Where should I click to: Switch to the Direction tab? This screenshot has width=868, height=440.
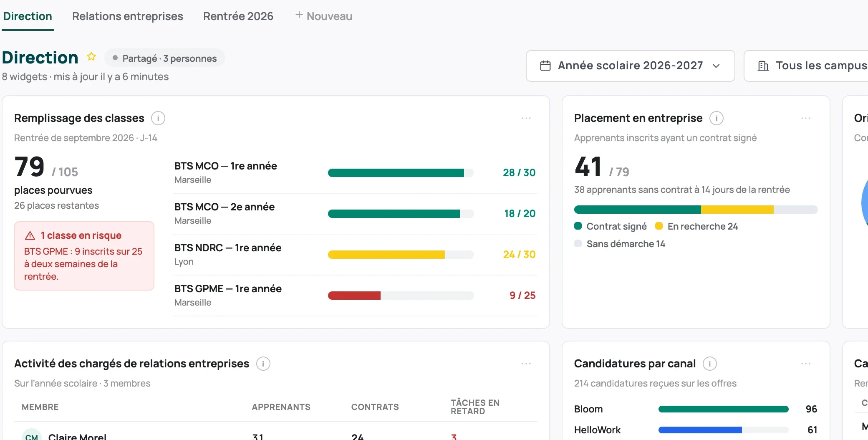(x=28, y=16)
